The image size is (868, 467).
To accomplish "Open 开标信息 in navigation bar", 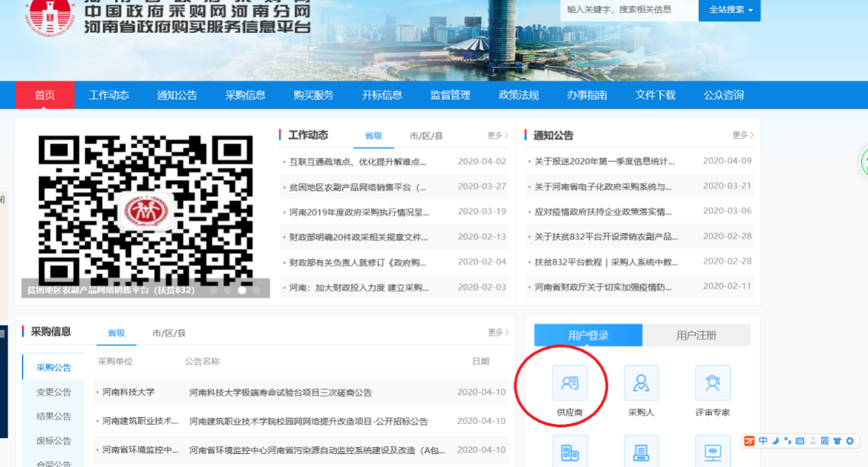I will click(382, 95).
